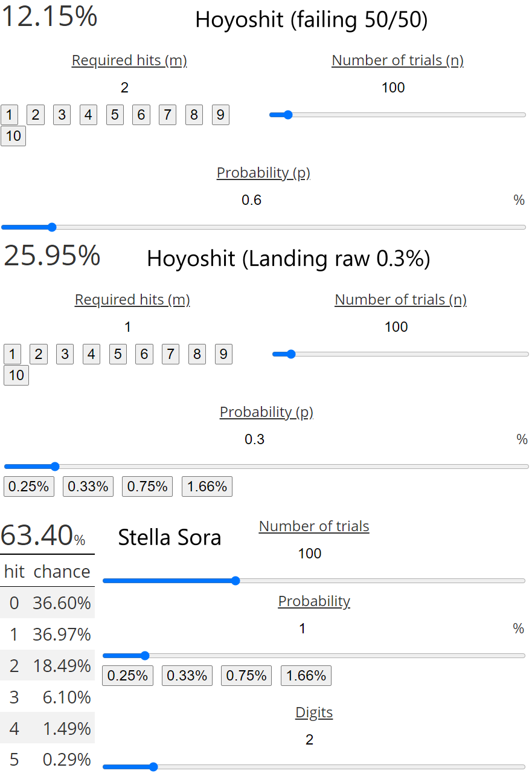Click "Required hits (m)" label in Landing raw section
Viewport: 532px width, 782px height.
132,300
